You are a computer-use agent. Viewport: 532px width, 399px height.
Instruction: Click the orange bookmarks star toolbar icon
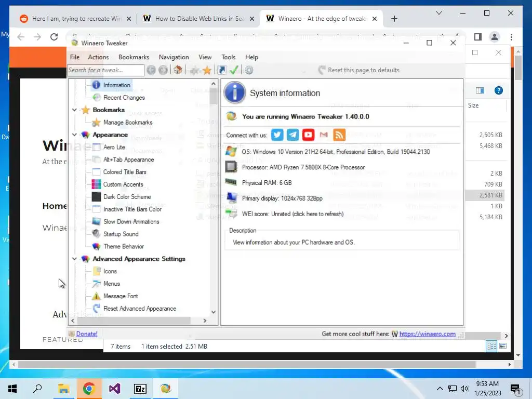[x=207, y=70]
